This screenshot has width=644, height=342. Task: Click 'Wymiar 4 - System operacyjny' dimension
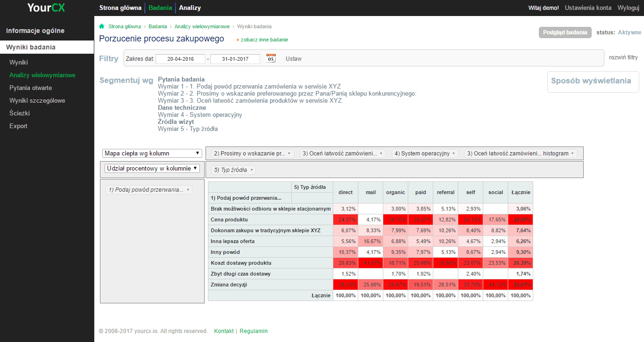[200, 114]
